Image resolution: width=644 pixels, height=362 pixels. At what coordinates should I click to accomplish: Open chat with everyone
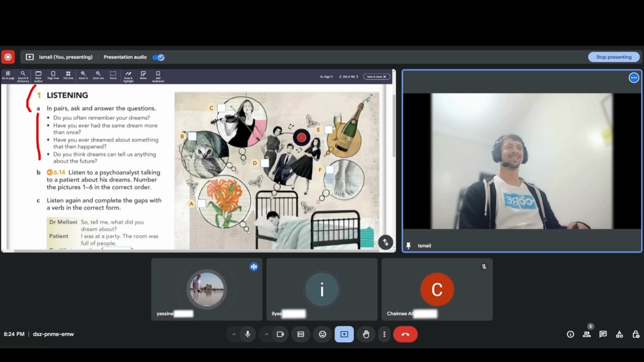pos(603,334)
